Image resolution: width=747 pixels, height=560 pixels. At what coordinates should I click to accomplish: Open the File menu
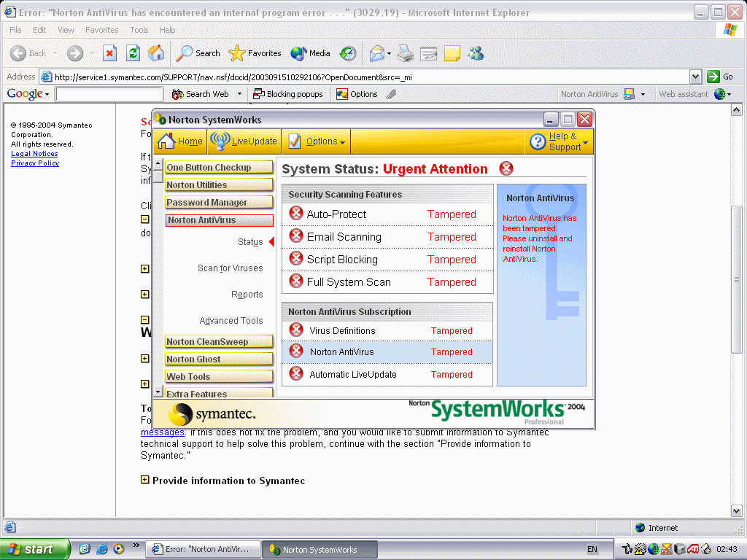point(16,29)
